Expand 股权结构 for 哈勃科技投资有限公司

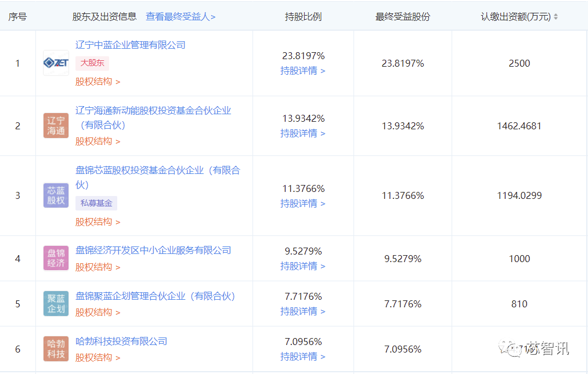point(98,358)
